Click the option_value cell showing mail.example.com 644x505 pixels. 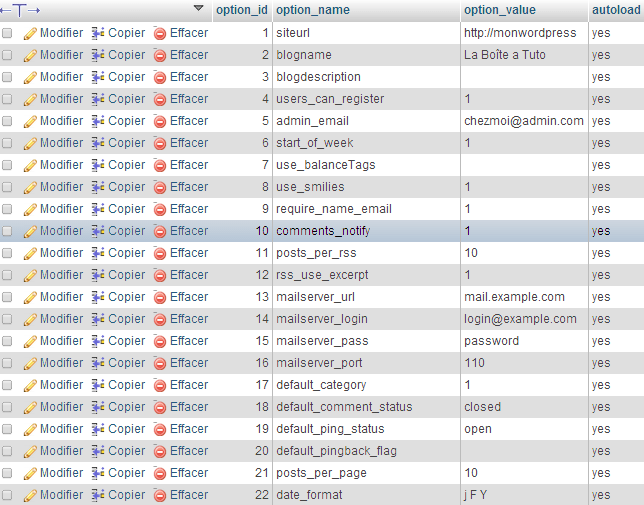click(514, 297)
